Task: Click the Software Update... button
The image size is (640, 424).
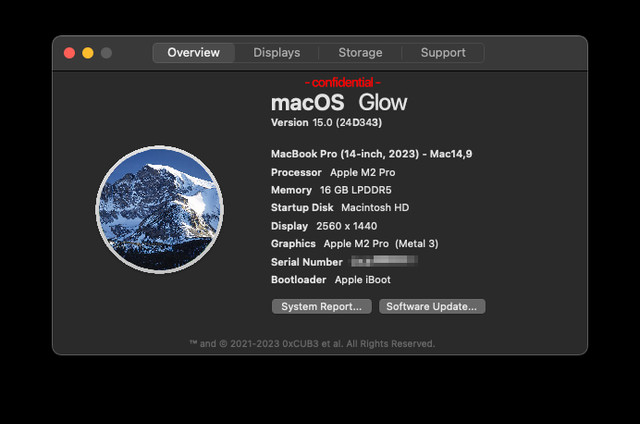Action: pos(432,306)
